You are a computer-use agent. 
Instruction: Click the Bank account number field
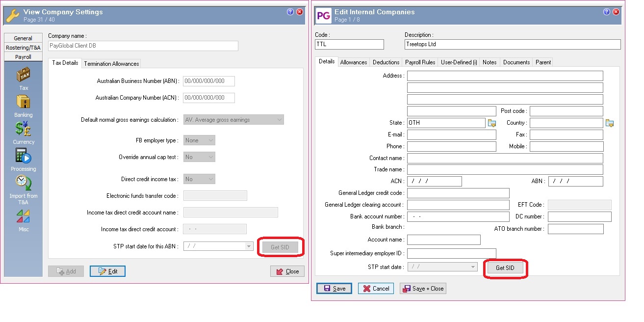[x=458, y=216]
